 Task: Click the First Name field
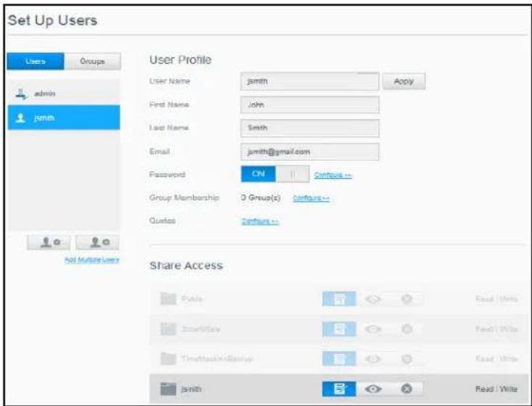(x=309, y=104)
